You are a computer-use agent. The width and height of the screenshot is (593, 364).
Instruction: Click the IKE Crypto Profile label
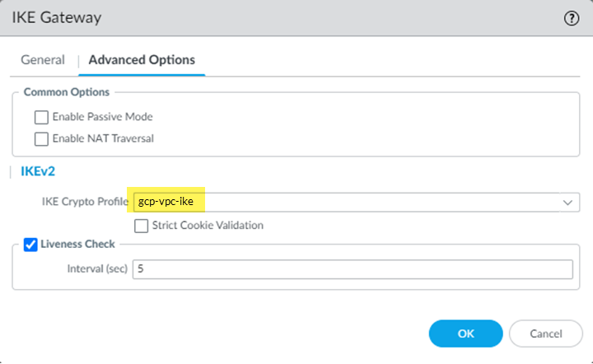click(x=84, y=202)
